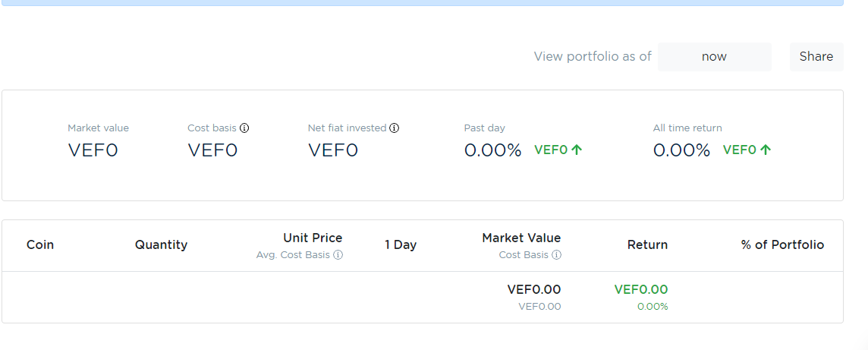The height and width of the screenshot is (350, 868).
Task: Click the Cost basis info icon in summary
Action: (244, 128)
